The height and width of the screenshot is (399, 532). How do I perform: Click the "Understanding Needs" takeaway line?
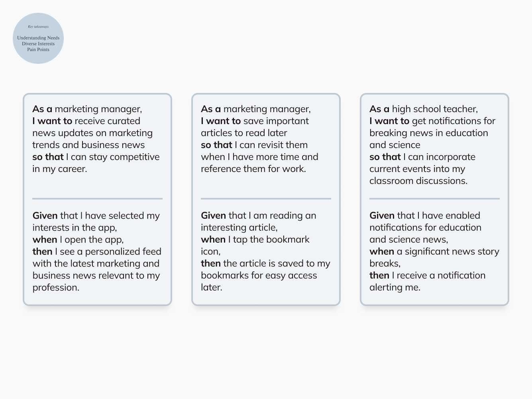click(38, 38)
